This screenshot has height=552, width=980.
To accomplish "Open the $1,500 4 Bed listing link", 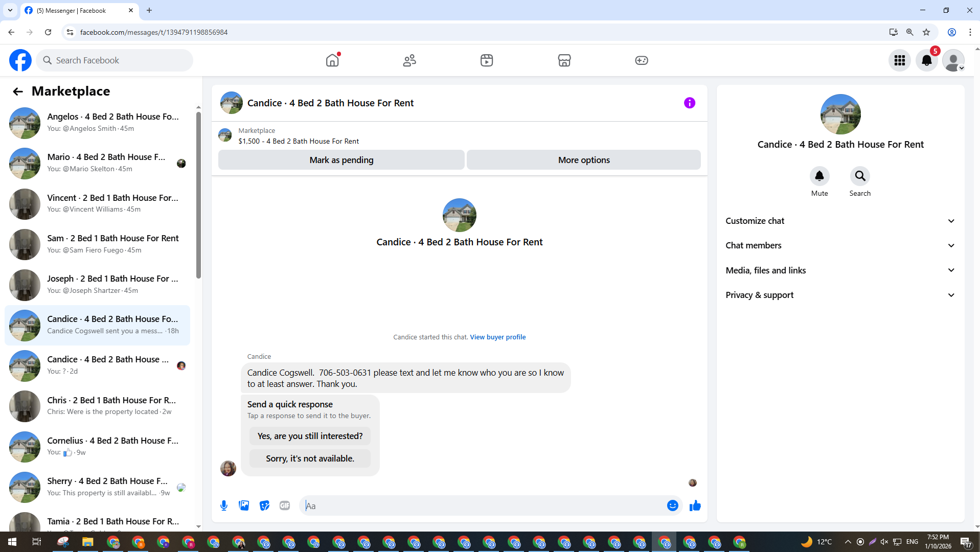I will pos(299,141).
